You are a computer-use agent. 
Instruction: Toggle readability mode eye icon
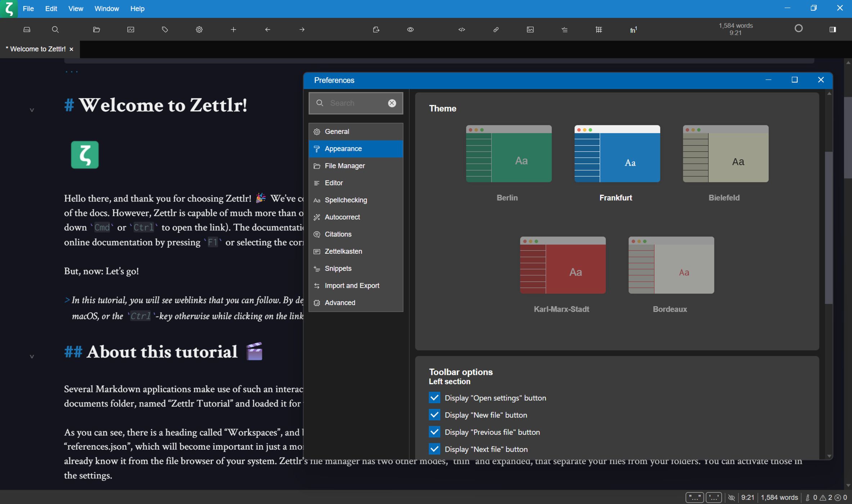pyautogui.click(x=411, y=30)
